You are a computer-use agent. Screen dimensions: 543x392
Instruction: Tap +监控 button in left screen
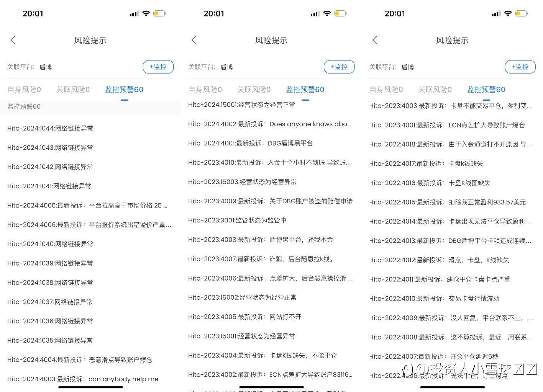coord(158,67)
